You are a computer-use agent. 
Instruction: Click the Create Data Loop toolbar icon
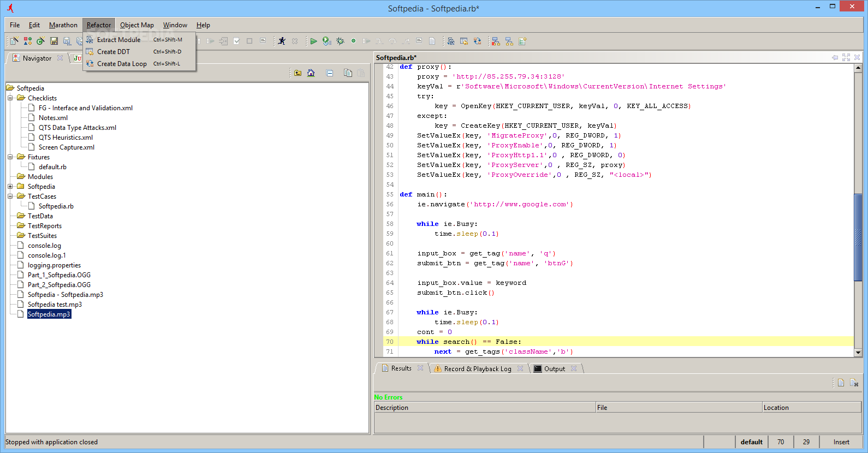(477, 41)
